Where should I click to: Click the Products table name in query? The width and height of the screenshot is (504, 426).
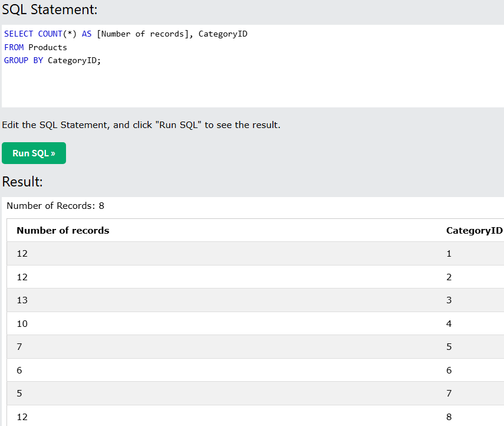(x=48, y=47)
